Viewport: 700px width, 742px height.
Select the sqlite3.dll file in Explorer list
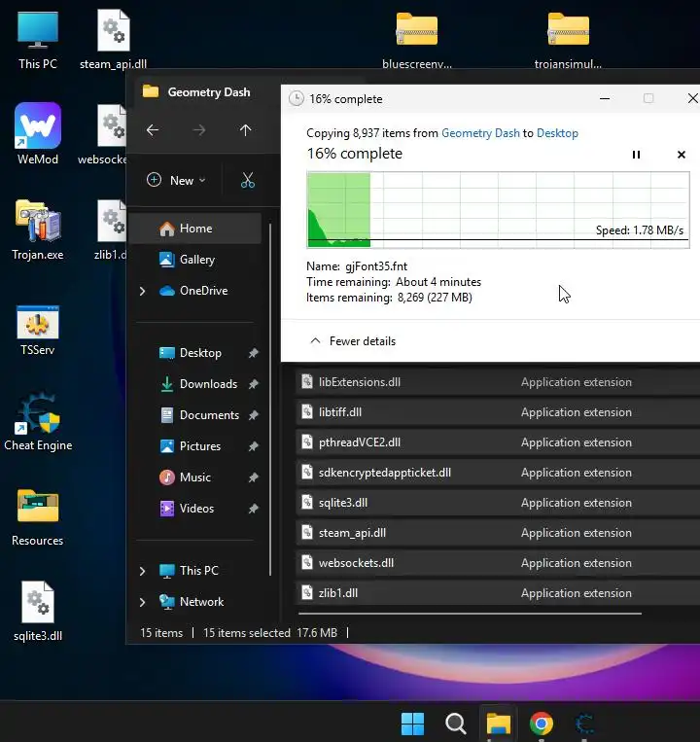click(x=498, y=503)
